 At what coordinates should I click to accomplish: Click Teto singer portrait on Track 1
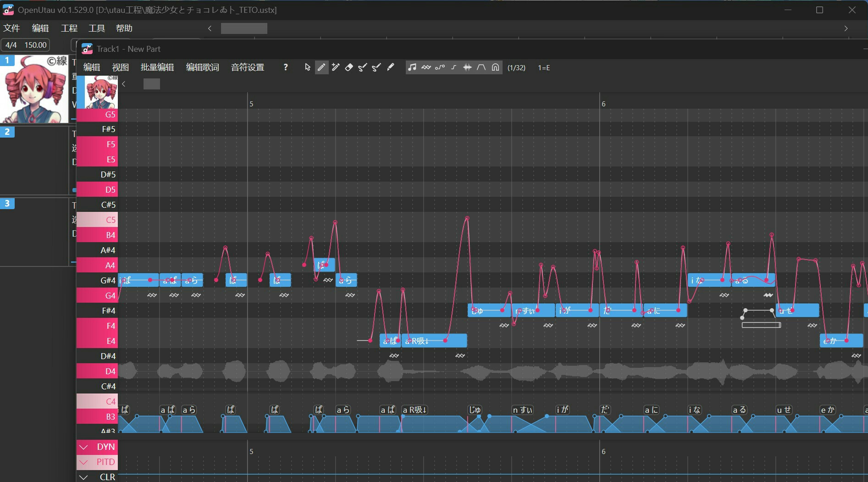tap(34, 89)
